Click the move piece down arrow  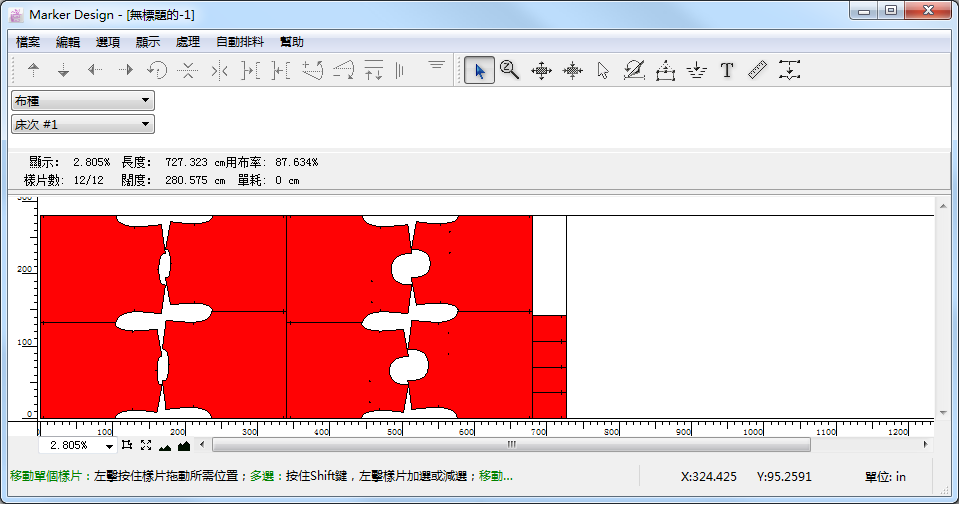pos(63,71)
